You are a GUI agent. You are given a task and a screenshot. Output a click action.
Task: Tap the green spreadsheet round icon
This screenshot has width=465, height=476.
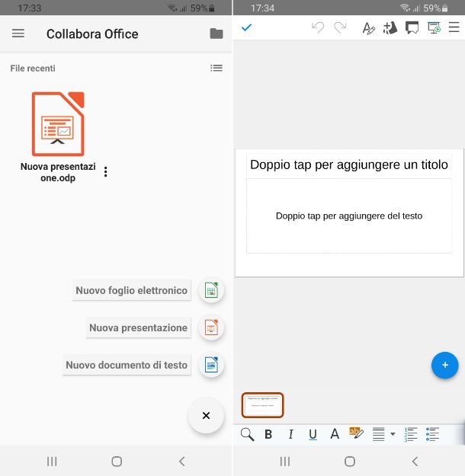211,290
